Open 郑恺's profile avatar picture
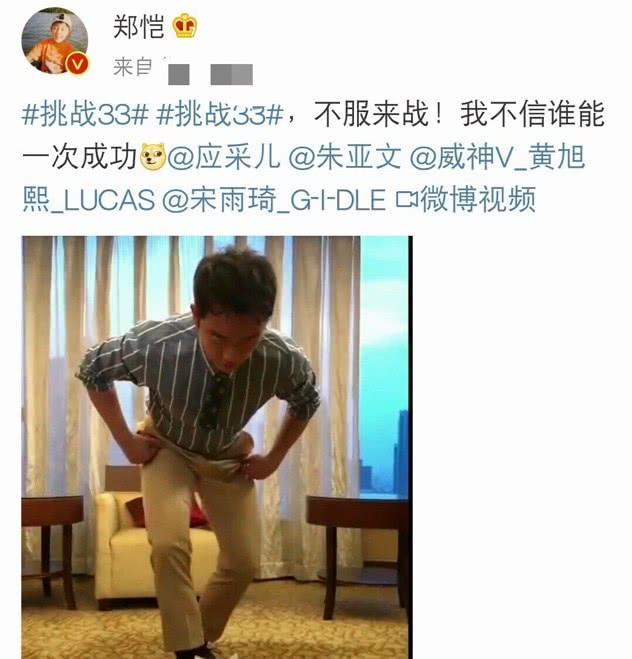Screen dimensions: 632x659 pyautogui.click(x=55, y=40)
